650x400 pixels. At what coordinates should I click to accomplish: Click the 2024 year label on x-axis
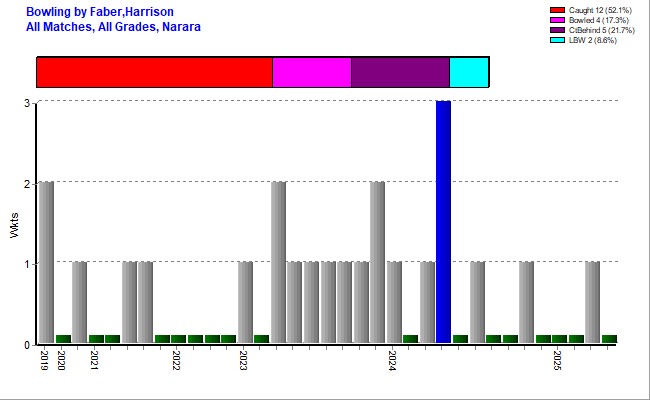coord(393,359)
